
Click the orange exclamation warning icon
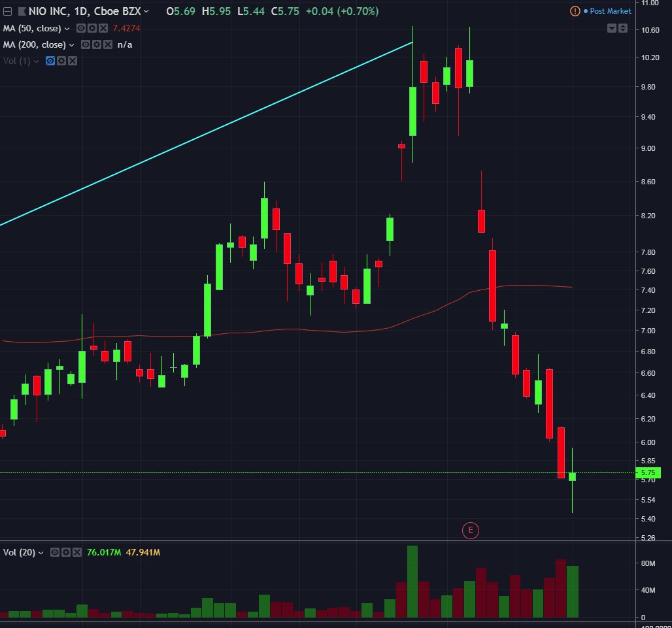point(575,11)
